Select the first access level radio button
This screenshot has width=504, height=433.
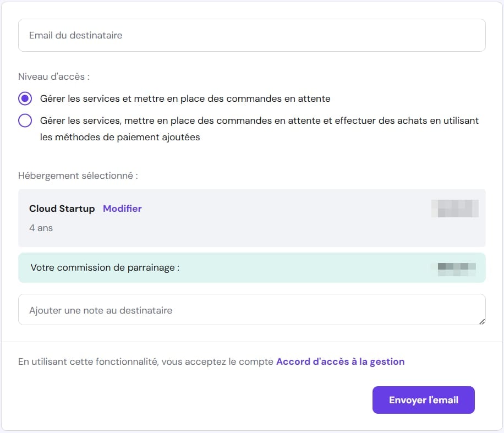(x=25, y=99)
